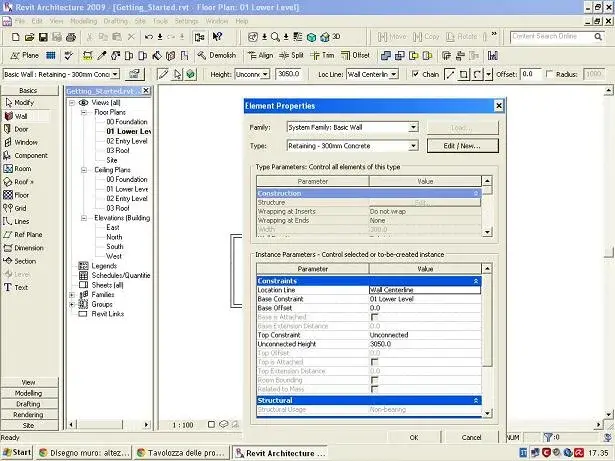The height and width of the screenshot is (461, 615).
Task: Open the wall type selector dropdown
Action: [115, 74]
